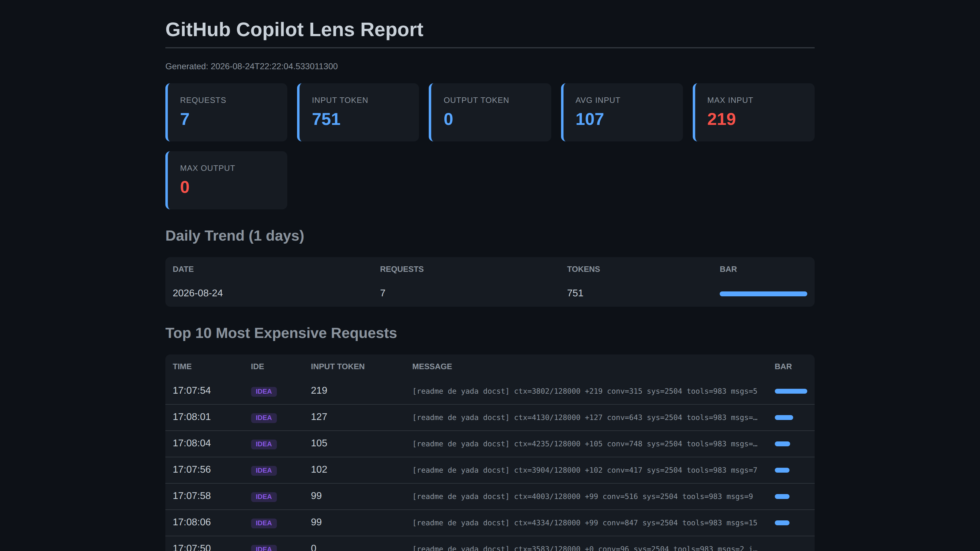Image resolution: width=980 pixels, height=551 pixels.
Task: Click the message with ctx=4235/128000
Action: 585,444
